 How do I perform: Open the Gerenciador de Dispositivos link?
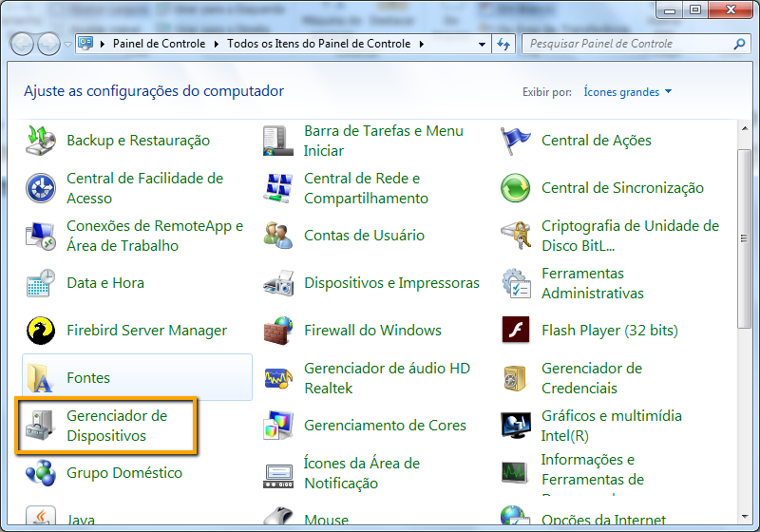tap(117, 426)
